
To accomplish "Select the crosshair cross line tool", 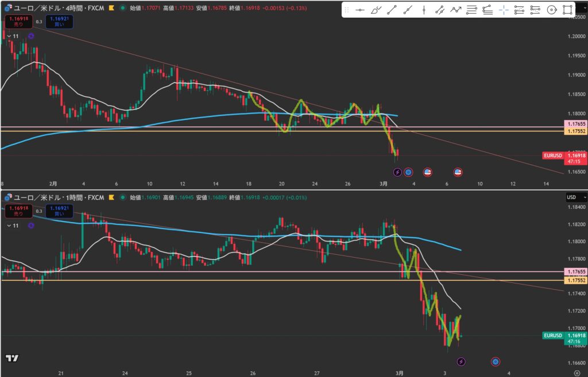I will [504, 10].
